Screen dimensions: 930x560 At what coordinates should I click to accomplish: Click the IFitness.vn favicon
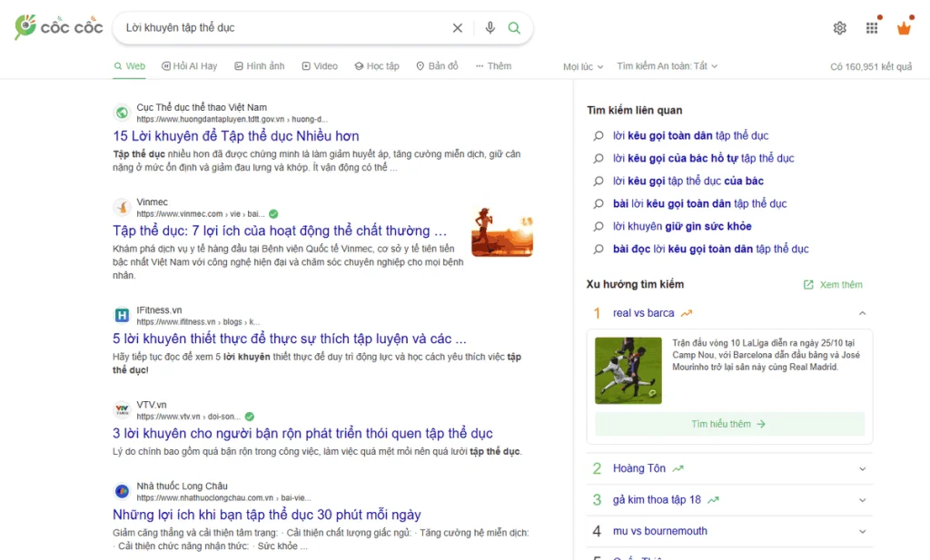[x=122, y=315]
